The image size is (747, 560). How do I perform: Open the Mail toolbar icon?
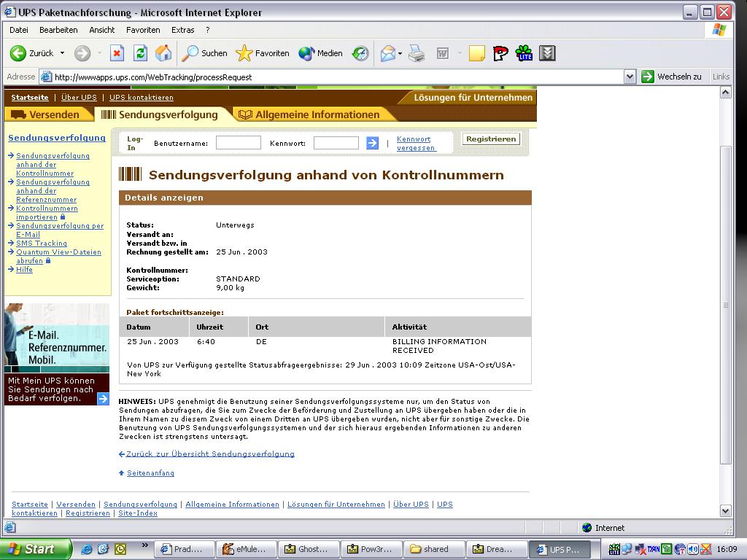[388, 53]
